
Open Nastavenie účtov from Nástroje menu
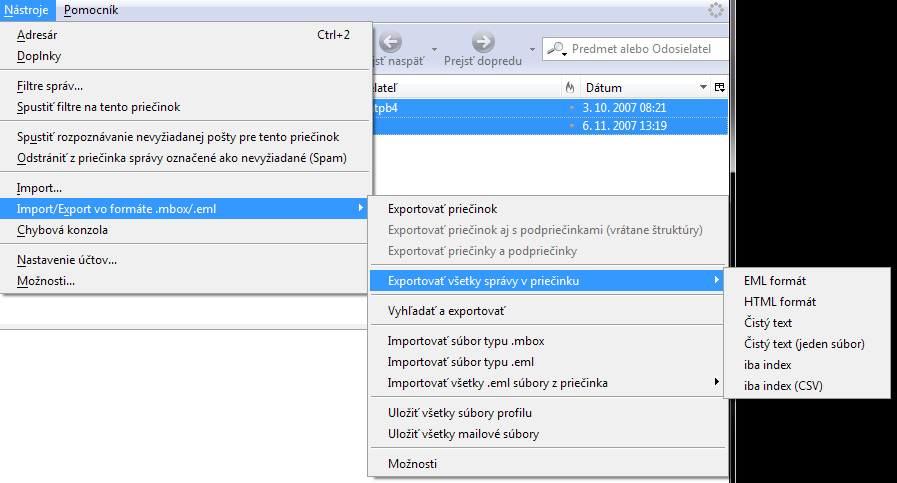(x=67, y=260)
